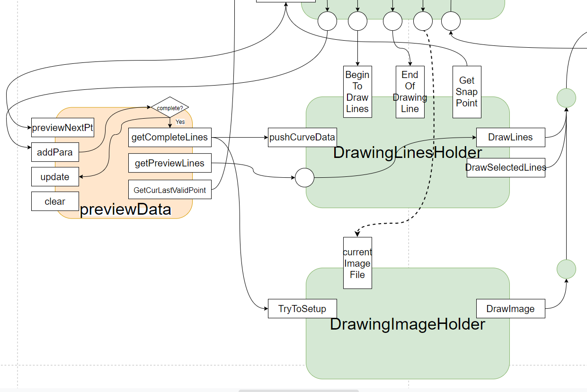The image size is (587, 392).
Task: Click the green circle above DrawLines
Action: (566, 98)
